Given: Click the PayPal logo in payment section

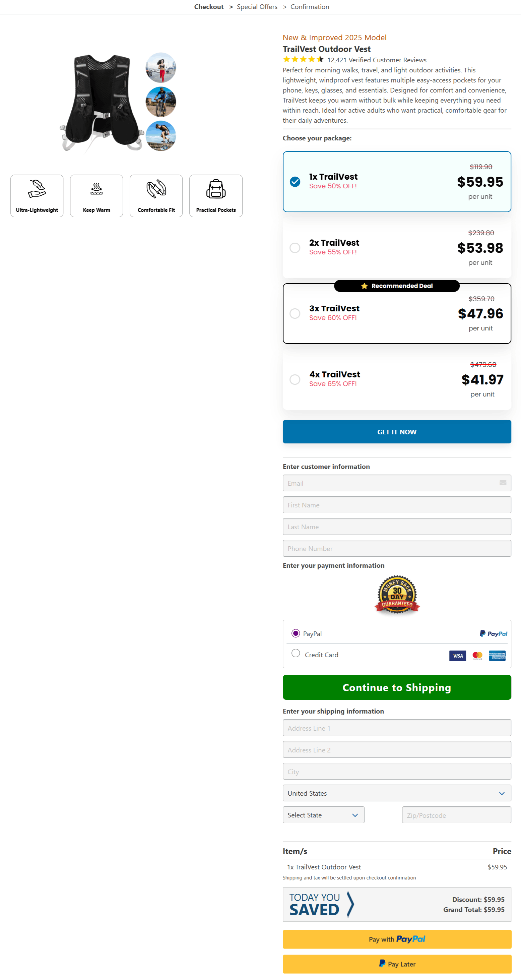Looking at the screenshot, I should (493, 633).
